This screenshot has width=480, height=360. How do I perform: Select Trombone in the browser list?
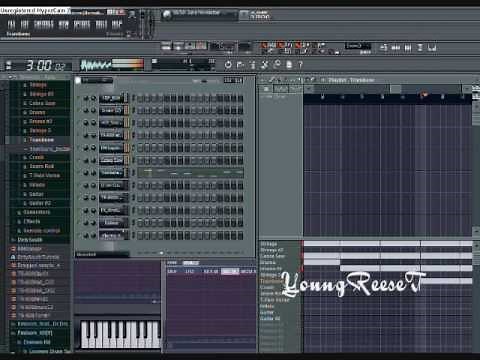(41, 140)
